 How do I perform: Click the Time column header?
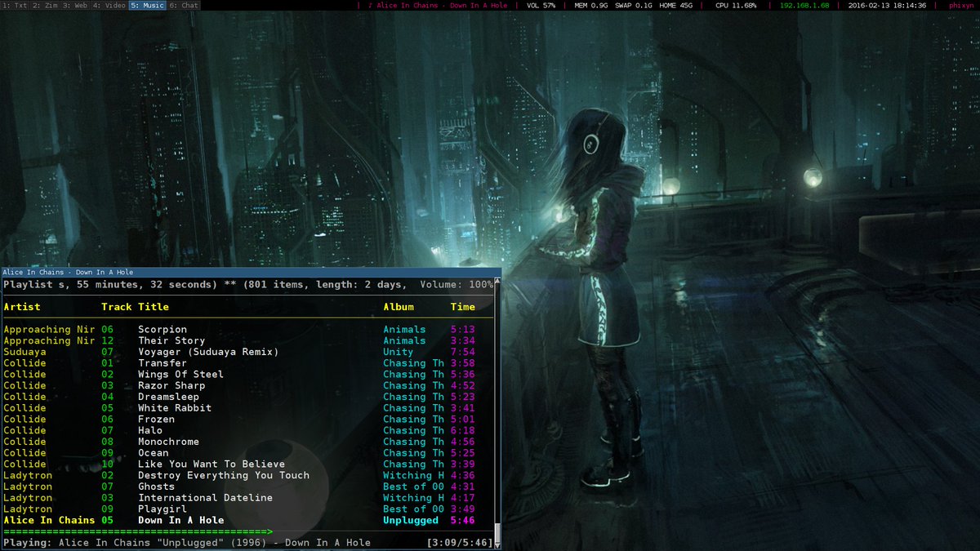462,307
